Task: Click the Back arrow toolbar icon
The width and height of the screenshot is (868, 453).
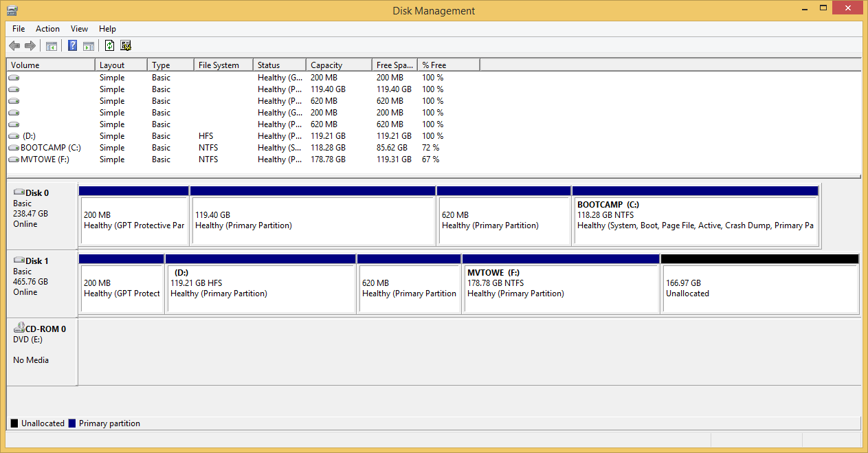Action: 14,46
